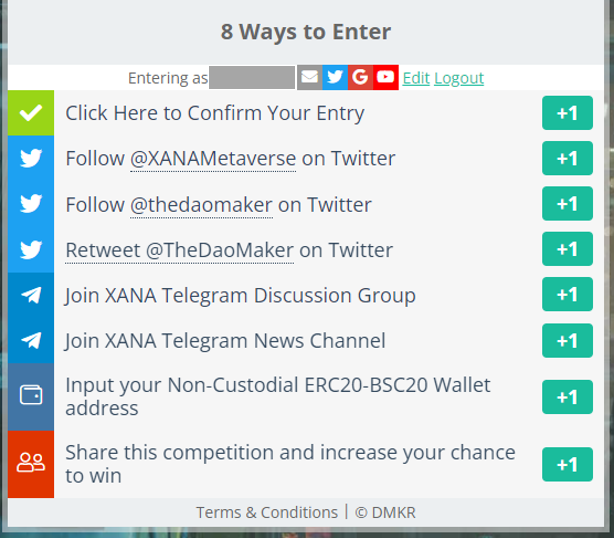Click the blue Twitter login icon
Image resolution: width=616 pixels, height=538 pixels.
pyautogui.click(x=335, y=77)
